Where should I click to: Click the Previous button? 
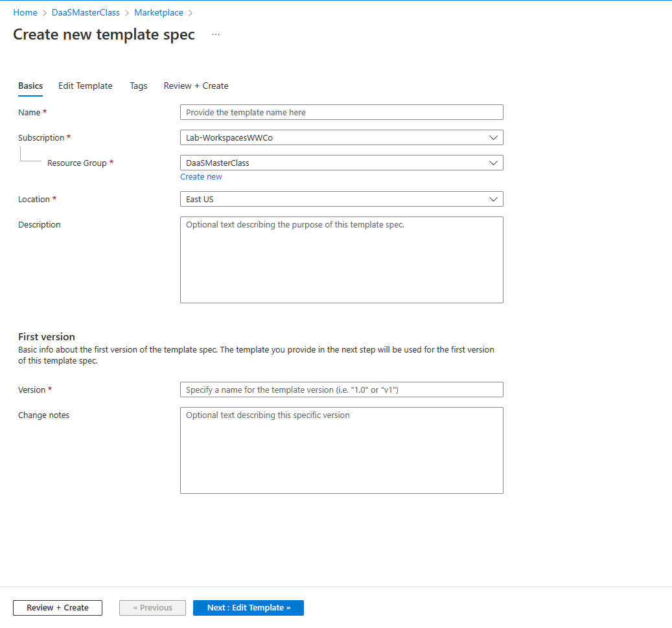pyautogui.click(x=152, y=608)
